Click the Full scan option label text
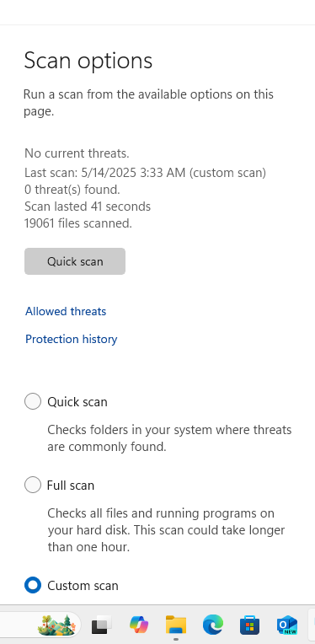This screenshot has height=644, width=315. point(71,485)
